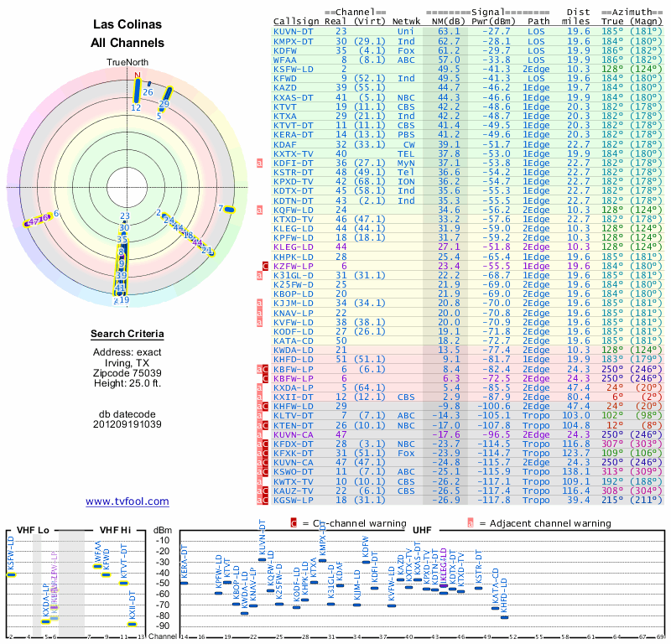Click the adjacent-channel icon next to KJJM-LD
The image size is (671, 644).
[260, 302]
